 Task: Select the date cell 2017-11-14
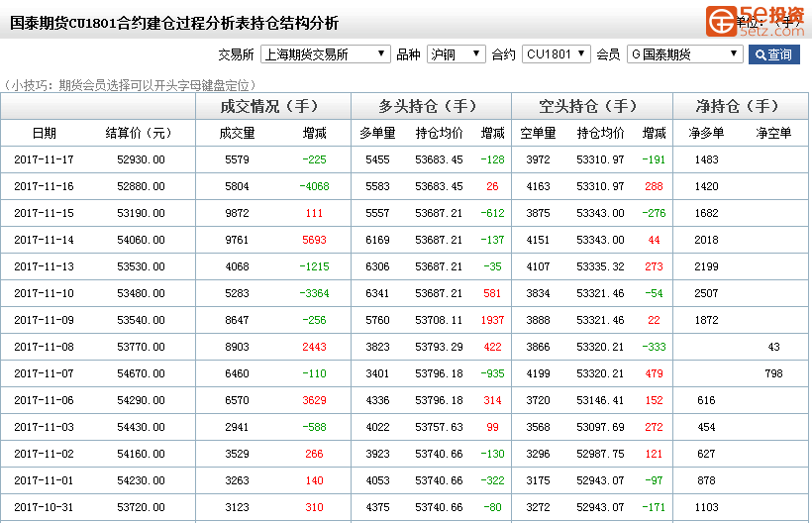(44, 240)
